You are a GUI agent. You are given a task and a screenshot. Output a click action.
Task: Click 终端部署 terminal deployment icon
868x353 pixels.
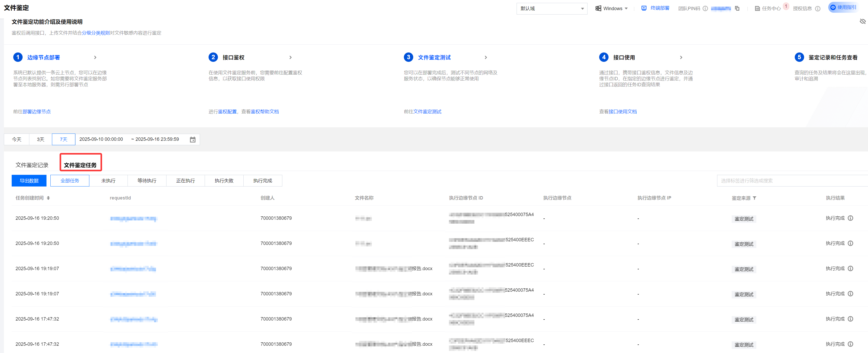pyautogui.click(x=644, y=8)
